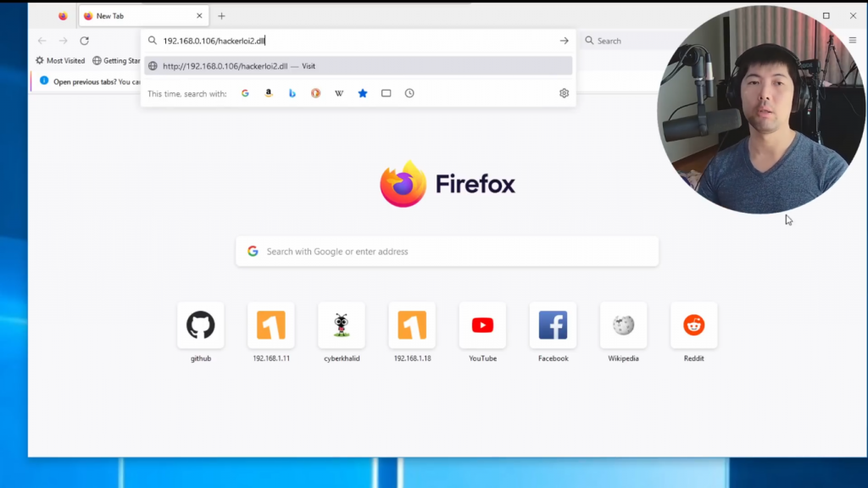Screen dimensions: 868x488
Task: Open the 192.168.1.18 shortcut tile
Action: point(412,325)
